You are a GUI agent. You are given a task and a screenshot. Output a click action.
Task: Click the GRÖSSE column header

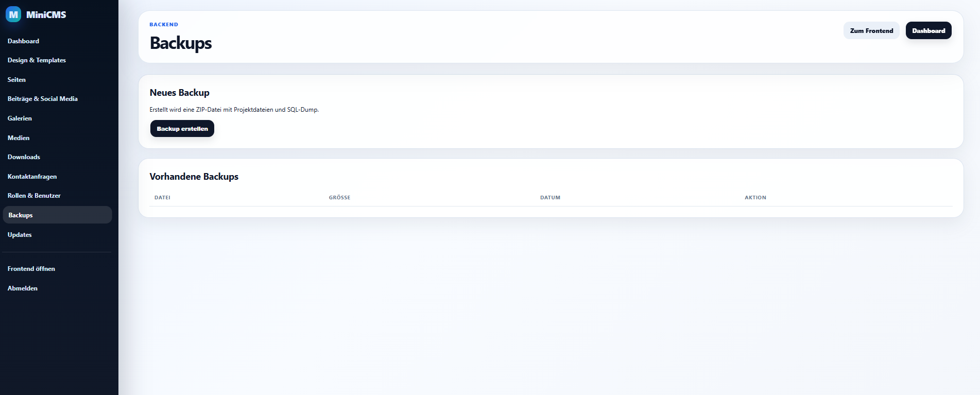tap(339, 198)
